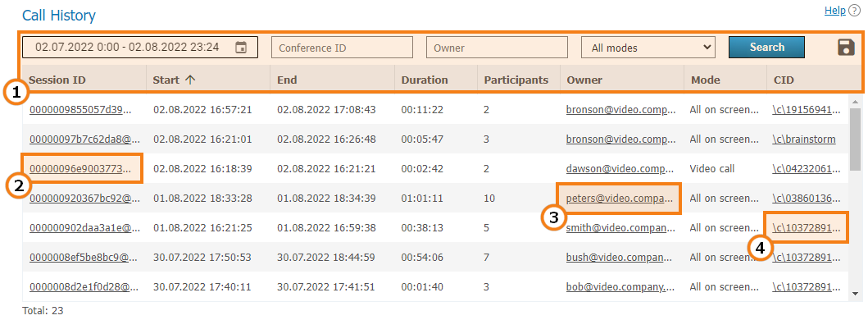This screenshot has height=320, width=868.
Task: Expand the All modes dropdown
Action: click(x=648, y=48)
